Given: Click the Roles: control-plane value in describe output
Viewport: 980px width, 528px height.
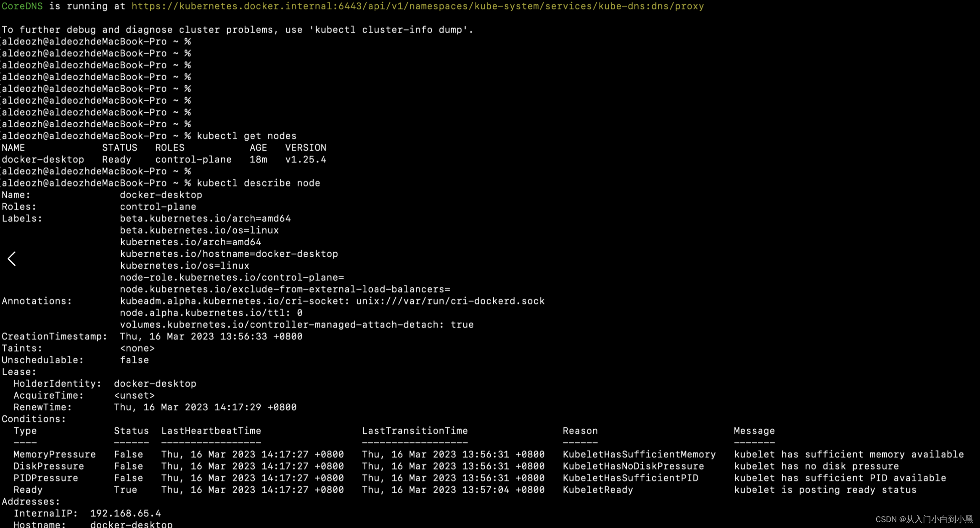Looking at the screenshot, I should pyautogui.click(x=158, y=207).
